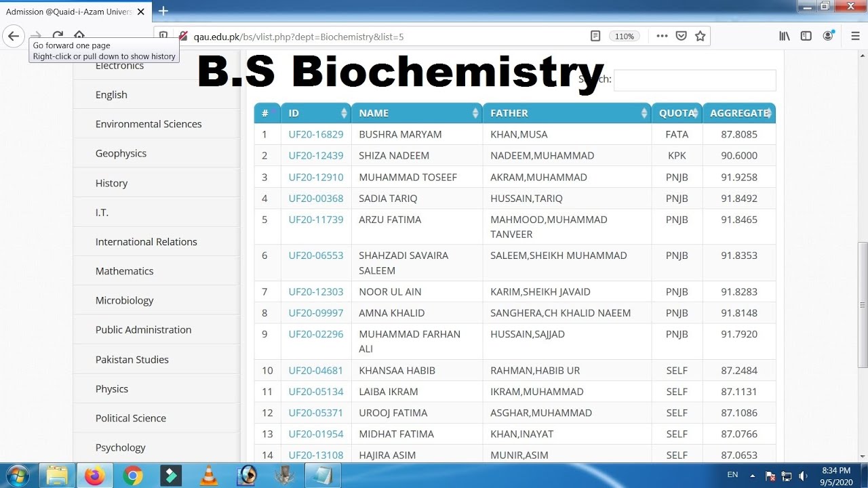This screenshot has width=868, height=488.
Task: Sort table by the QUOTA column
Action: point(677,113)
